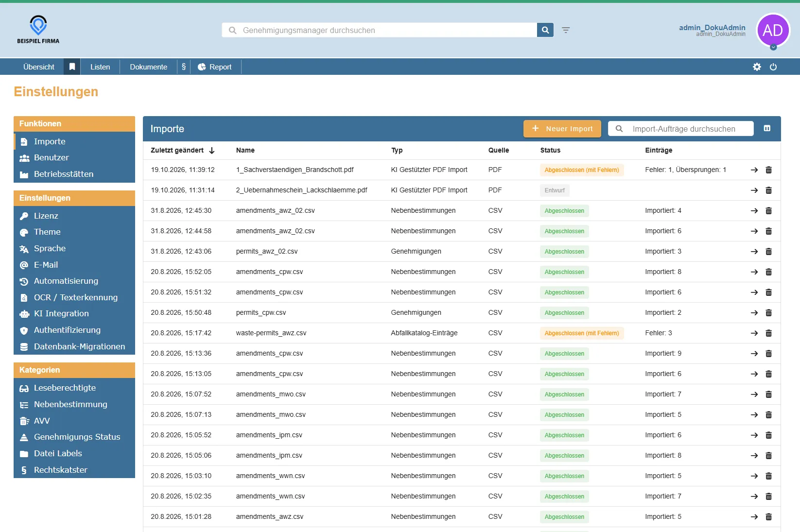
Task: Open the search filter options icon
Action: 566,30
